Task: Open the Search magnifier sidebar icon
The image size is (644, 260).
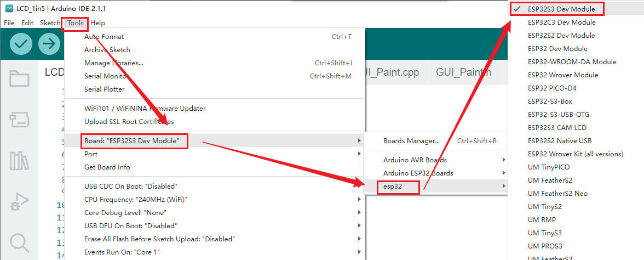Action: (x=19, y=242)
